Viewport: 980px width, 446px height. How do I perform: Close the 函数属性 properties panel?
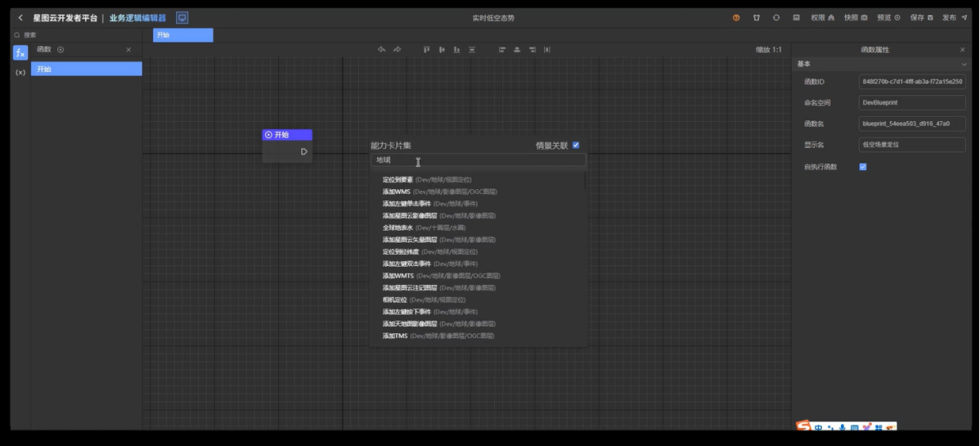click(x=963, y=49)
